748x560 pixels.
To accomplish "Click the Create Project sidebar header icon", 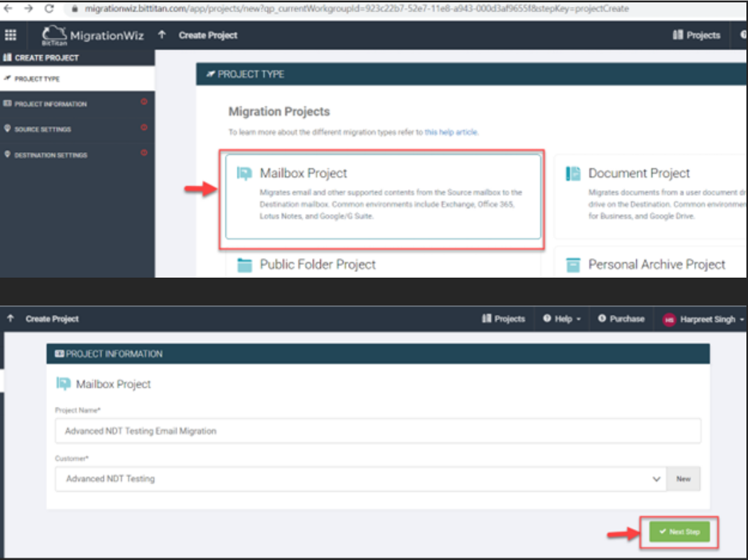I will click(7, 57).
